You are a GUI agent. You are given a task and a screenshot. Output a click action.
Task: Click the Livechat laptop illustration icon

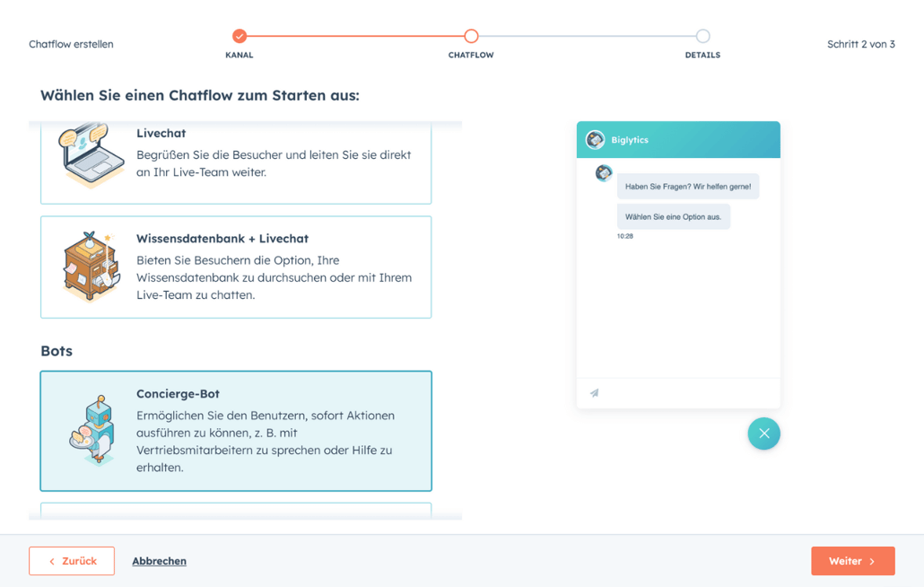point(92,155)
